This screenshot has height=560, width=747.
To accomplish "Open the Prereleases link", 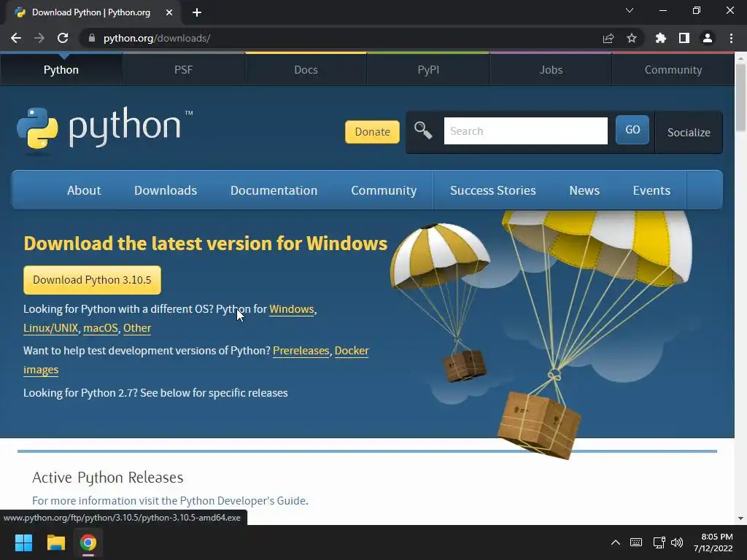I will 301,351.
